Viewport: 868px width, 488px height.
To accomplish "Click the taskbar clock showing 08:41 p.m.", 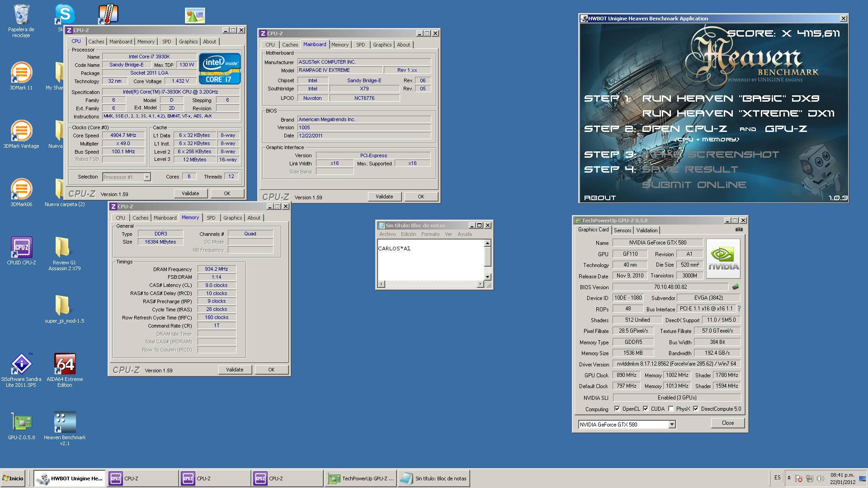I will (842, 478).
